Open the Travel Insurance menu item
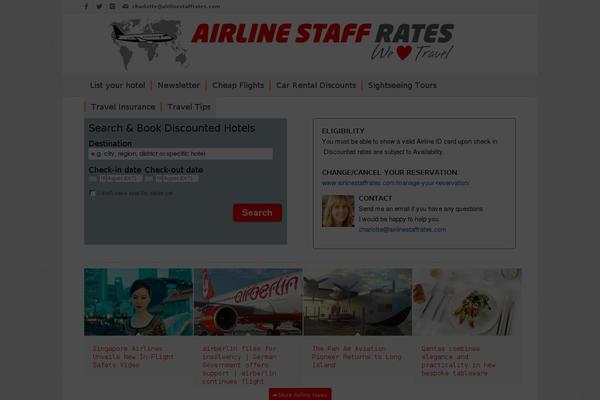The height and width of the screenshot is (400, 600). (x=123, y=107)
